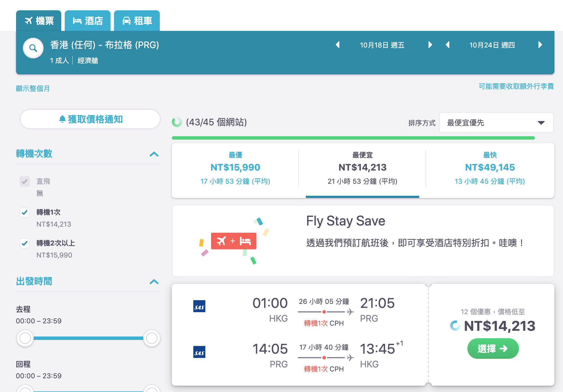Screen dimensions: 563x392
Task: Click the 去程 departure time slider handle
Action: [25, 338]
